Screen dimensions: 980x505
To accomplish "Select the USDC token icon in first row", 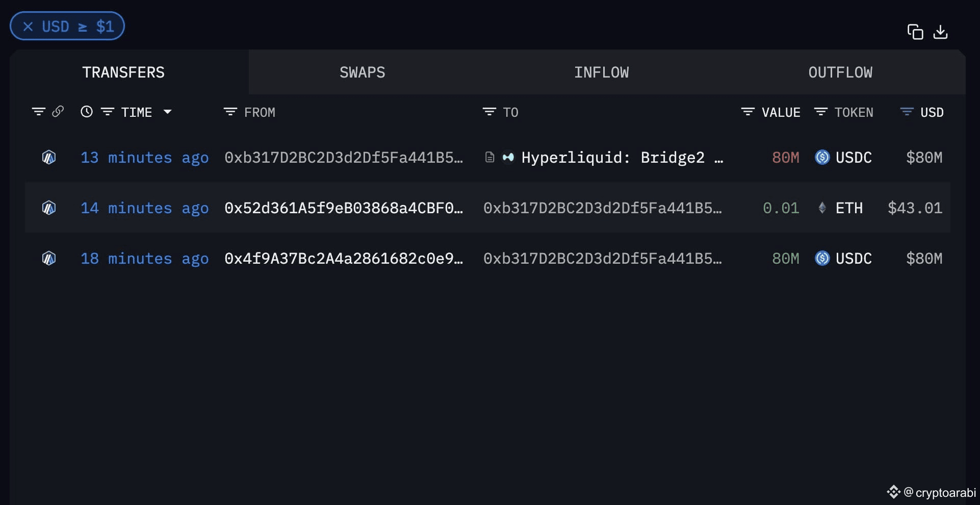I will [822, 157].
